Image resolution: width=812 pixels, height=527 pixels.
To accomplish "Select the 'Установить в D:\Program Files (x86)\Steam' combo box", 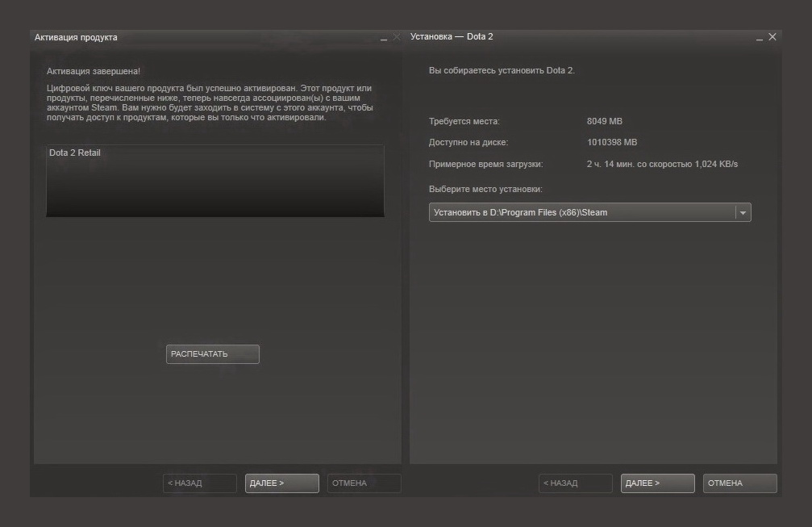I will pos(589,212).
